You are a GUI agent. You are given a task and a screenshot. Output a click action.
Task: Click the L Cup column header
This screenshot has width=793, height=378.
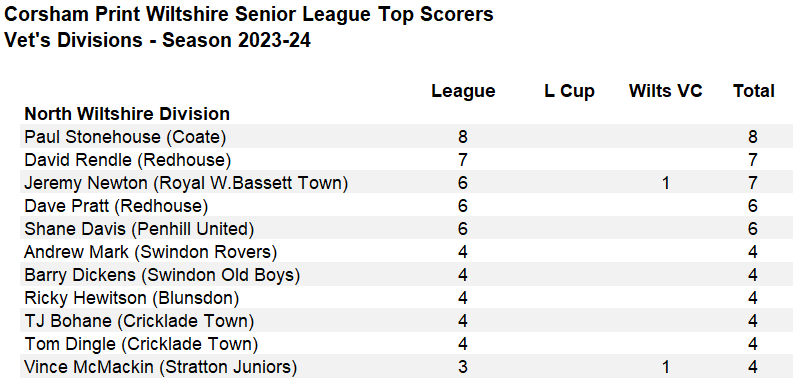point(569,91)
